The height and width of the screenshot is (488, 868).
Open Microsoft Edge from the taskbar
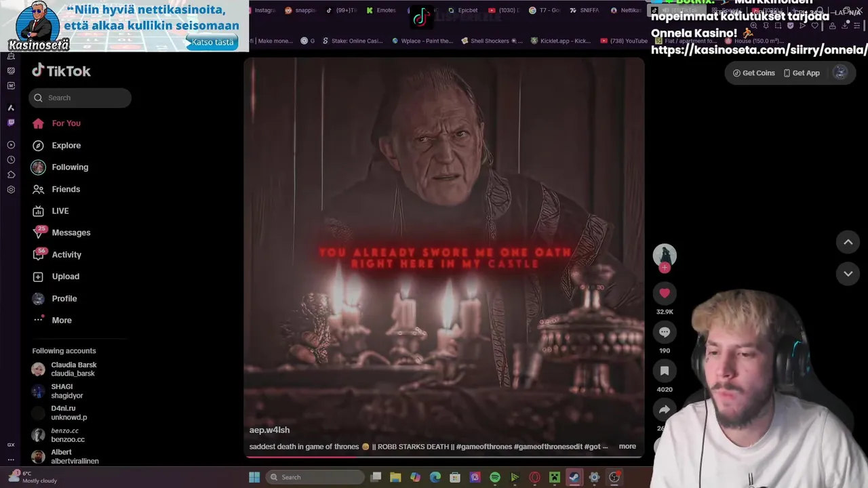(x=435, y=477)
